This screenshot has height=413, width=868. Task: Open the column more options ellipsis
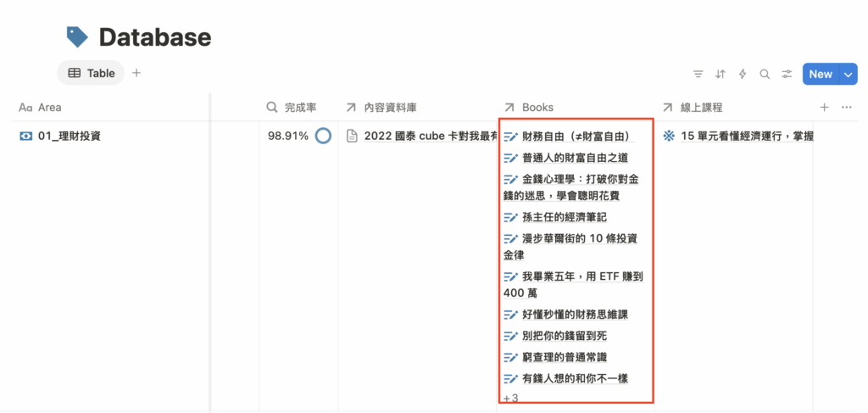[x=846, y=108]
